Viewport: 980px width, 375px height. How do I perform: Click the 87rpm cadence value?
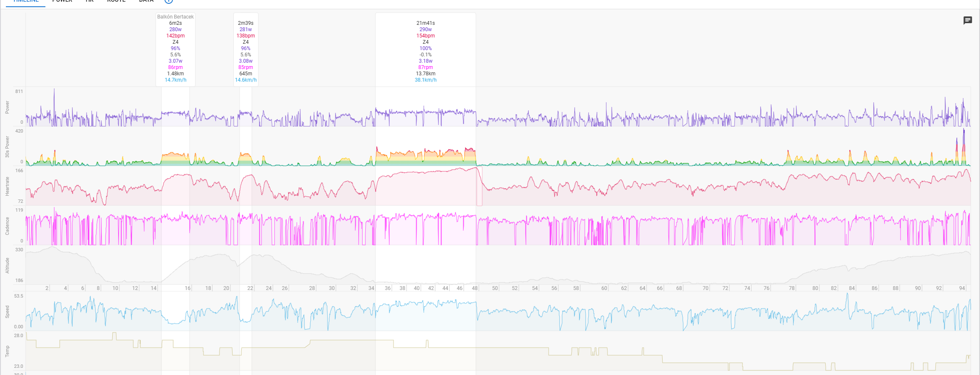point(425,67)
